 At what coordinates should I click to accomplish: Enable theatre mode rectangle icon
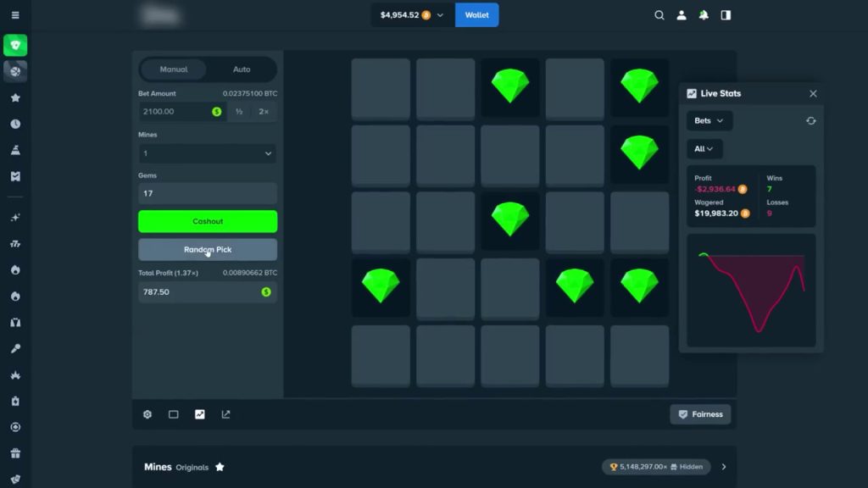[x=173, y=414]
